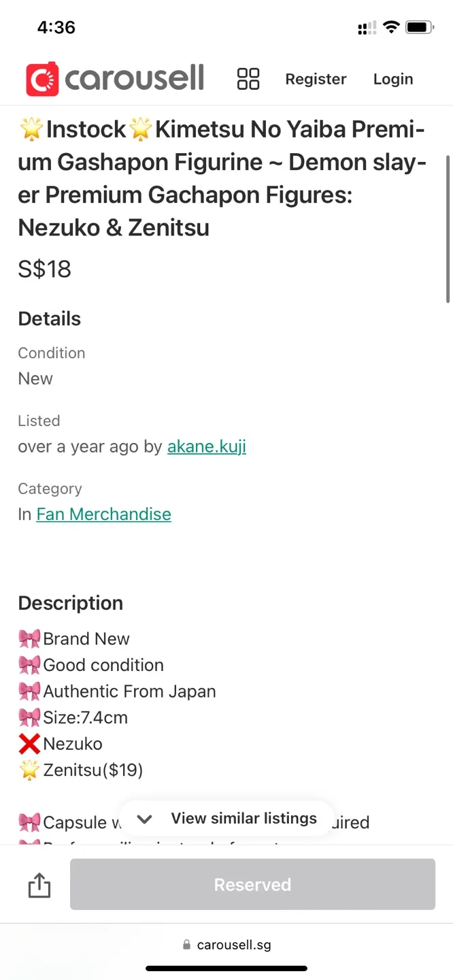Open the Register menu item
Viewport: 453px width, 980px height.
(x=316, y=78)
